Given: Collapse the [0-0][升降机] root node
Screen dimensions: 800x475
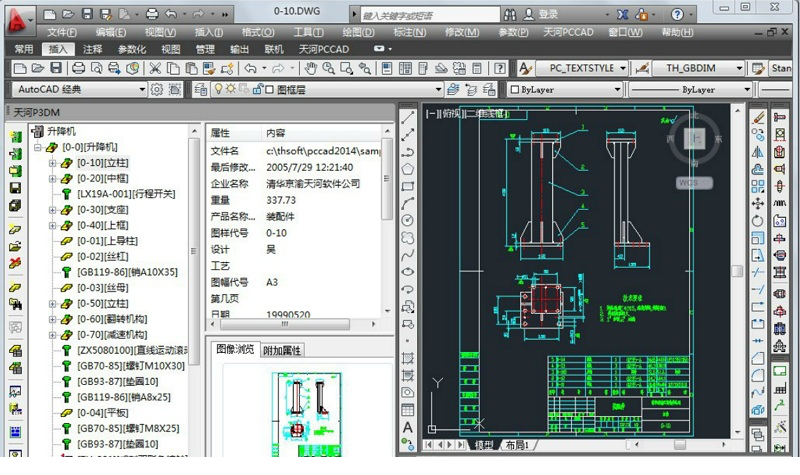Looking at the screenshot, I should point(37,147).
